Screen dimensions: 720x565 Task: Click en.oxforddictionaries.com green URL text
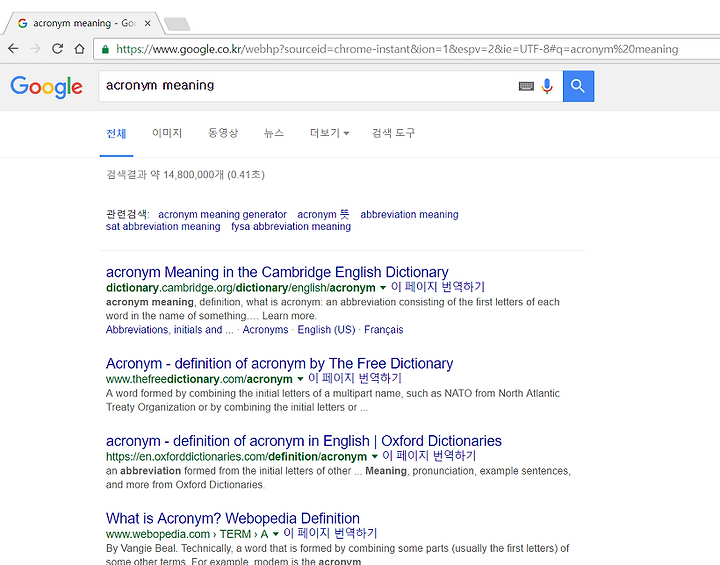[x=236, y=457]
